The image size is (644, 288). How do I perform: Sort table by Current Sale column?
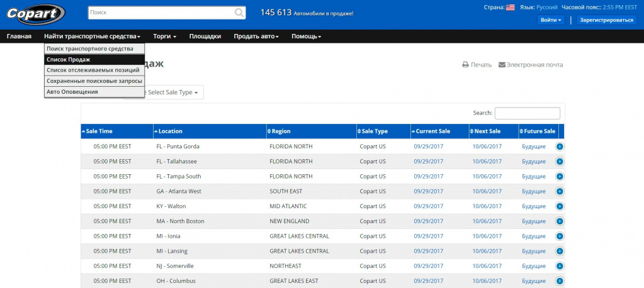click(440, 131)
